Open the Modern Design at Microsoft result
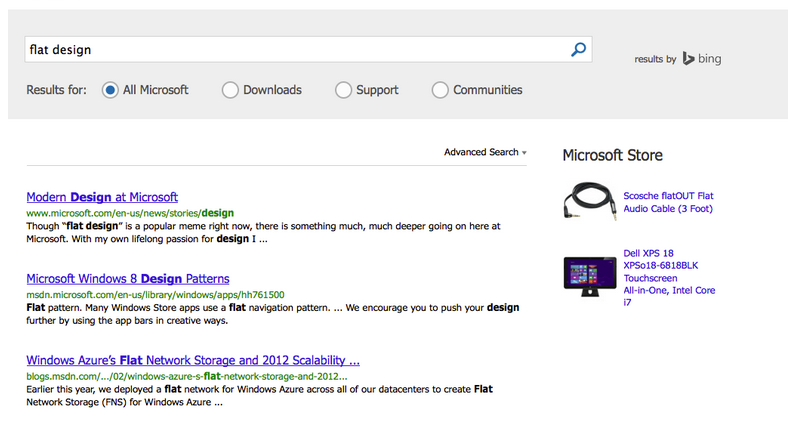 click(x=102, y=197)
